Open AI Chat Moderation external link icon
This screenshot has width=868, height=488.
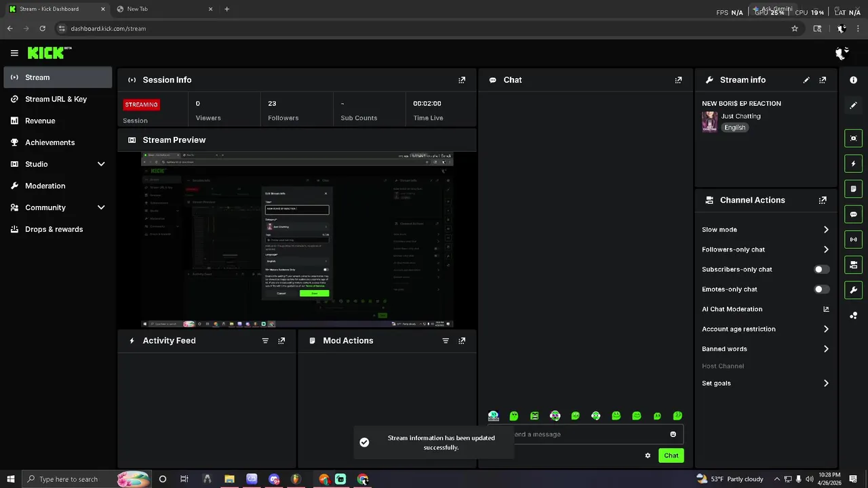tap(826, 309)
